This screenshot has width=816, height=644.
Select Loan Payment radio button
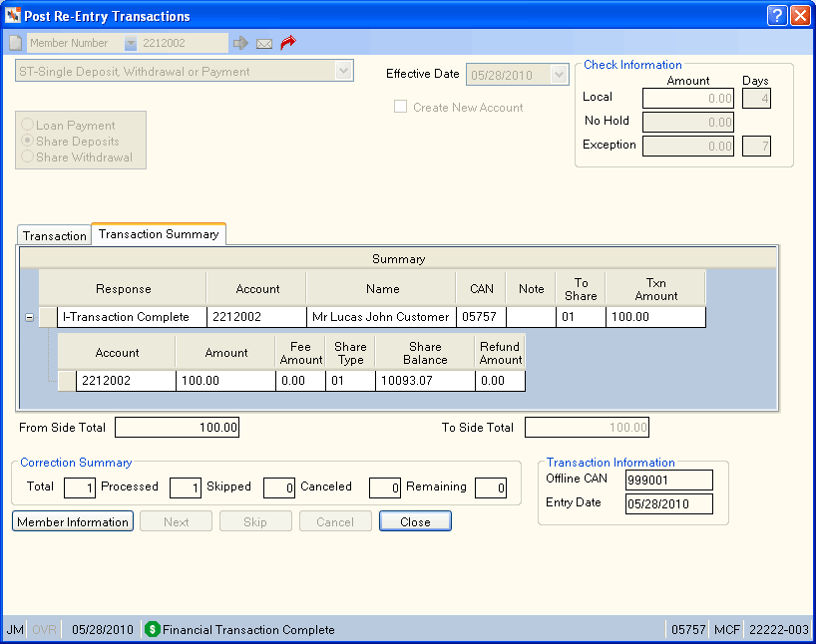28,125
